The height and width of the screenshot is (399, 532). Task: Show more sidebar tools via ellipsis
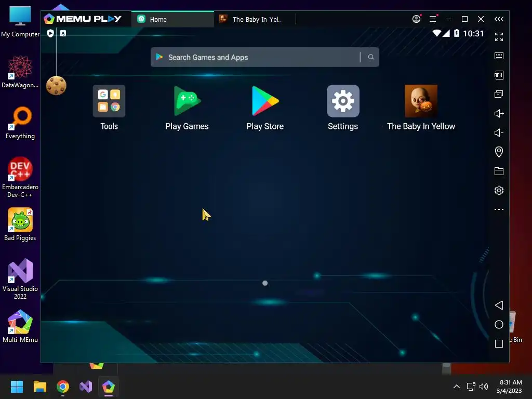point(499,209)
